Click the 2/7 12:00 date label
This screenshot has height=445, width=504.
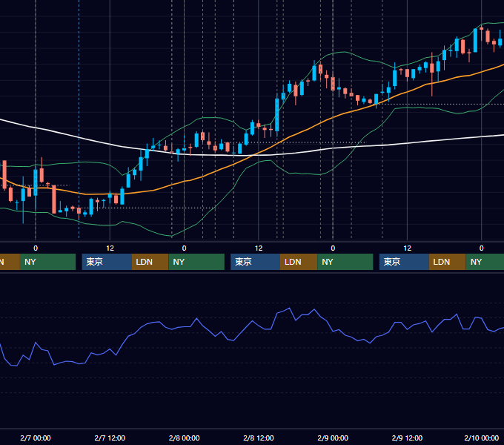[x=110, y=438]
